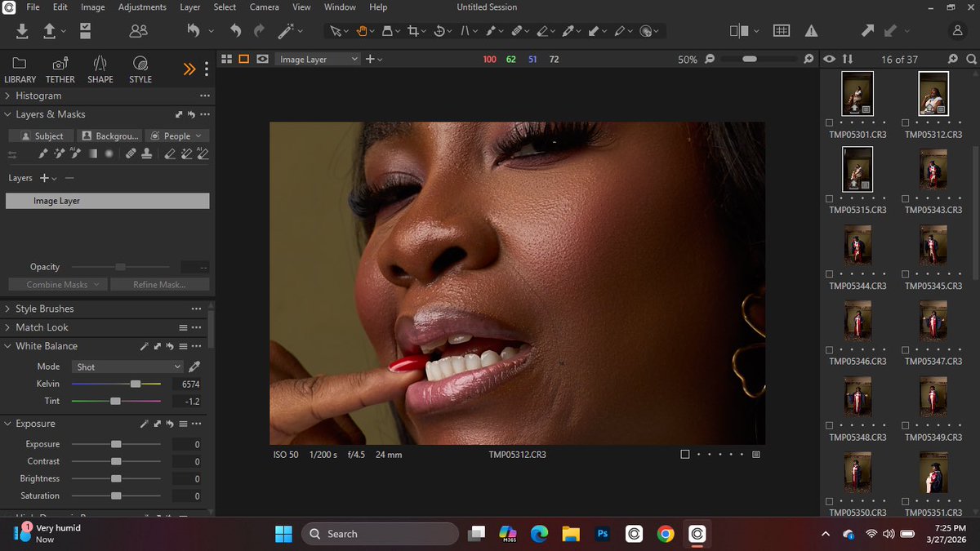Select the Crop cursor tool
The width and height of the screenshot is (980, 551).
[x=412, y=31]
